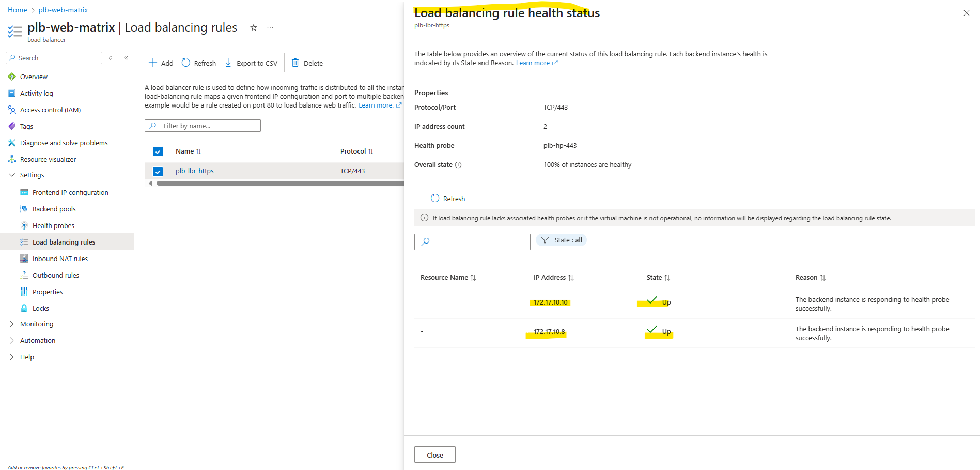The height and width of the screenshot is (470, 980).
Task: Expand the Help section
Action: pos(12,357)
